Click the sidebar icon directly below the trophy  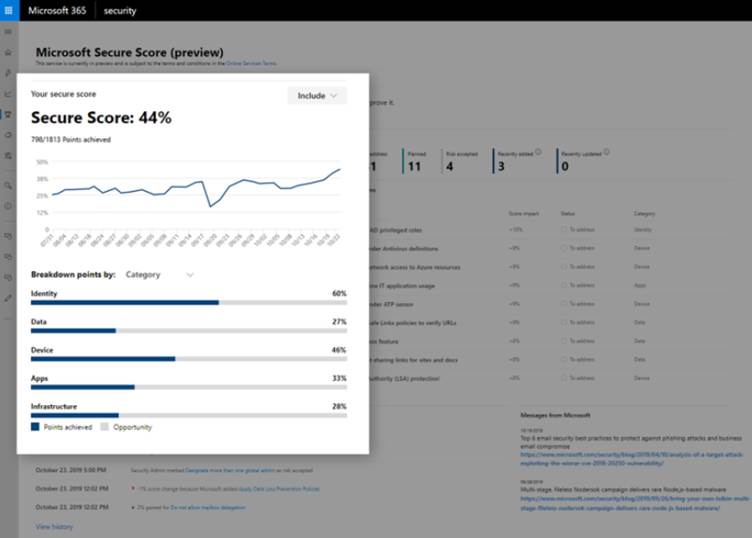coord(8,135)
